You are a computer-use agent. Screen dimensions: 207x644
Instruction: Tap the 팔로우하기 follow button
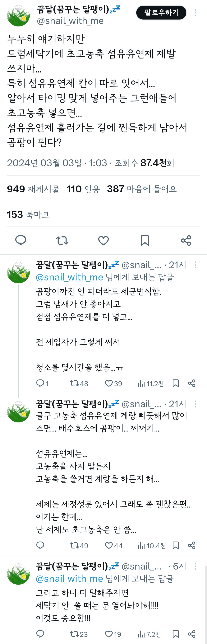coord(161,12)
